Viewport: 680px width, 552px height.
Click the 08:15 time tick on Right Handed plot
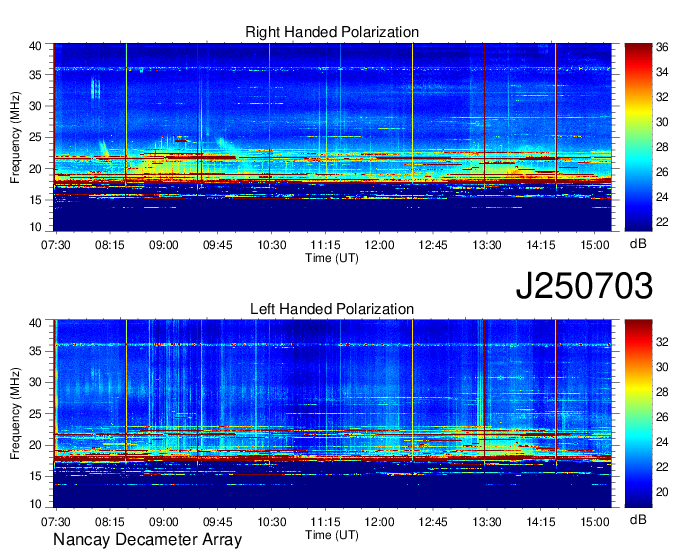tap(110, 245)
